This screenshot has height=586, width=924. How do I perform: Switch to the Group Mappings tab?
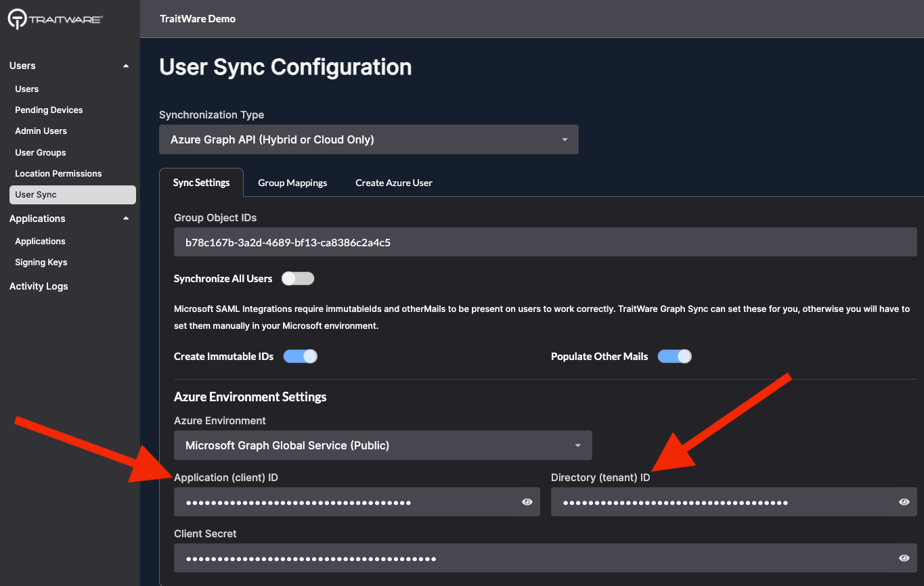click(x=292, y=183)
